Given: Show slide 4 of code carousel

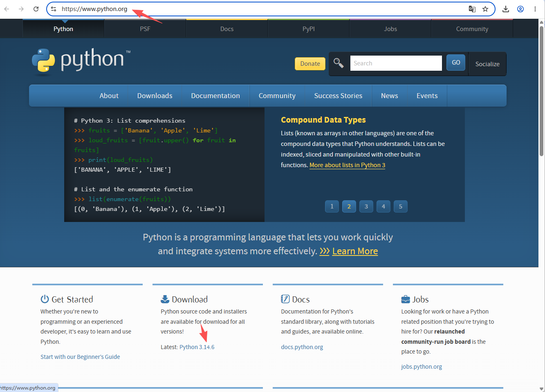Looking at the screenshot, I should pyautogui.click(x=384, y=206).
